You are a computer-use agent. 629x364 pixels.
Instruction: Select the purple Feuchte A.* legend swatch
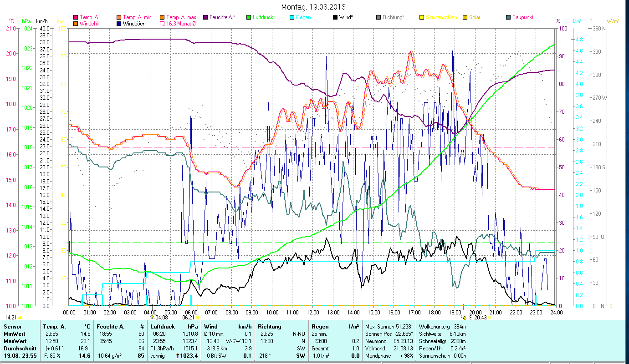[x=205, y=17]
